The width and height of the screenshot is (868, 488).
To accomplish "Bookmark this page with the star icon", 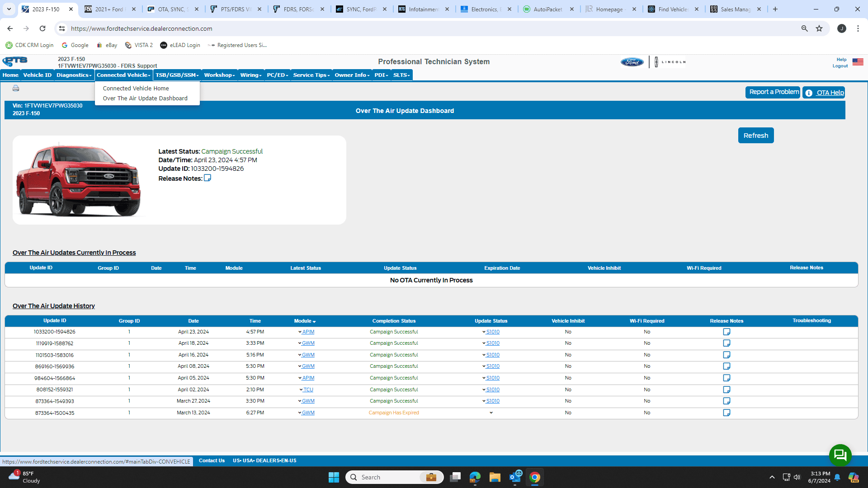I will [x=819, y=28].
